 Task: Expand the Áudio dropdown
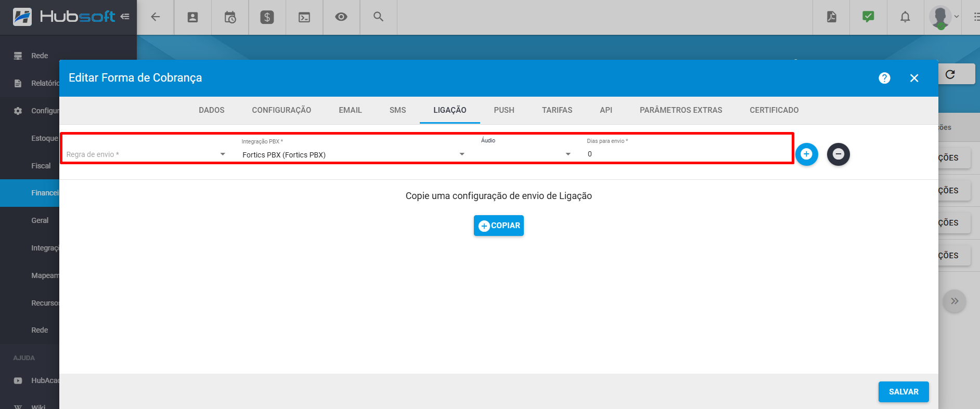(x=525, y=154)
